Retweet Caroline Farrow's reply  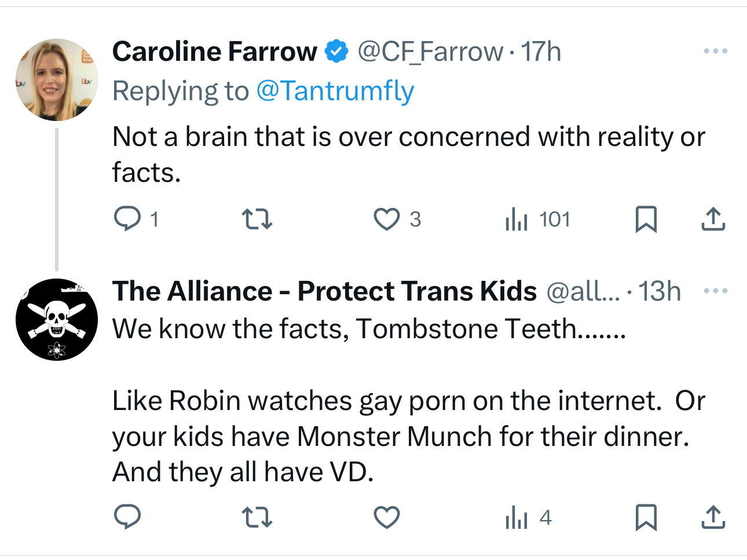tap(257, 219)
